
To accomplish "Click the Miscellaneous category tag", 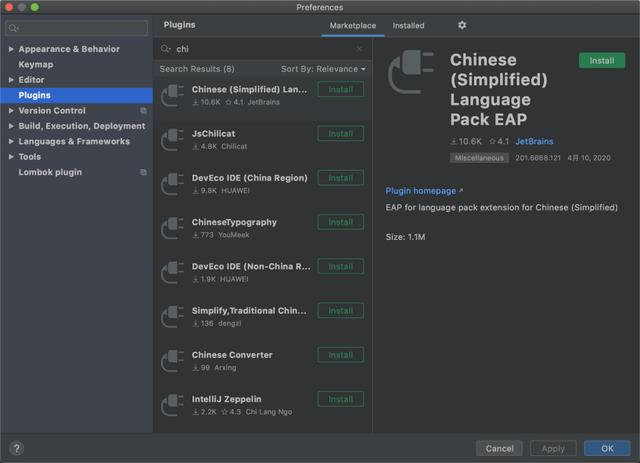I will 479,158.
